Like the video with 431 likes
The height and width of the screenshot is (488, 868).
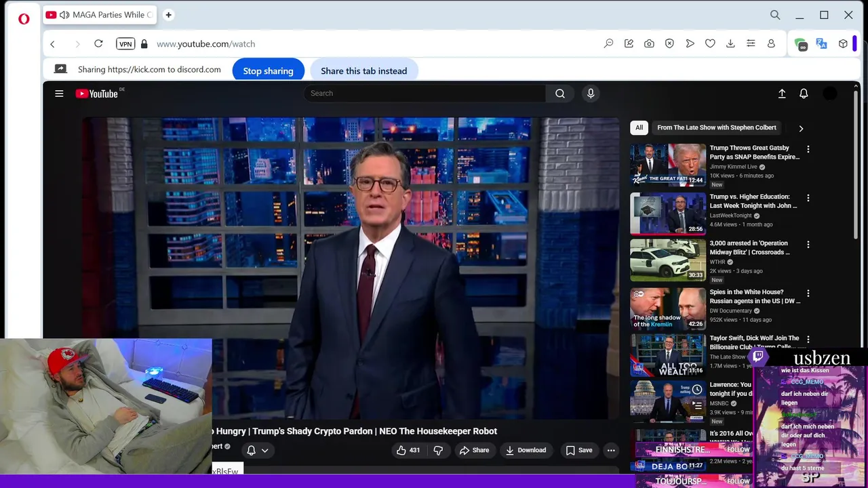(x=408, y=450)
